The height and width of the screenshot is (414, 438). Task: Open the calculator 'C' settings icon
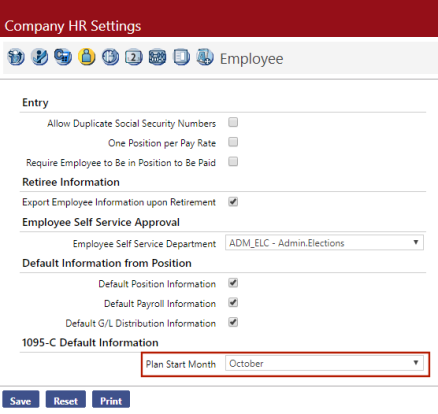pyautogui.click(x=63, y=57)
